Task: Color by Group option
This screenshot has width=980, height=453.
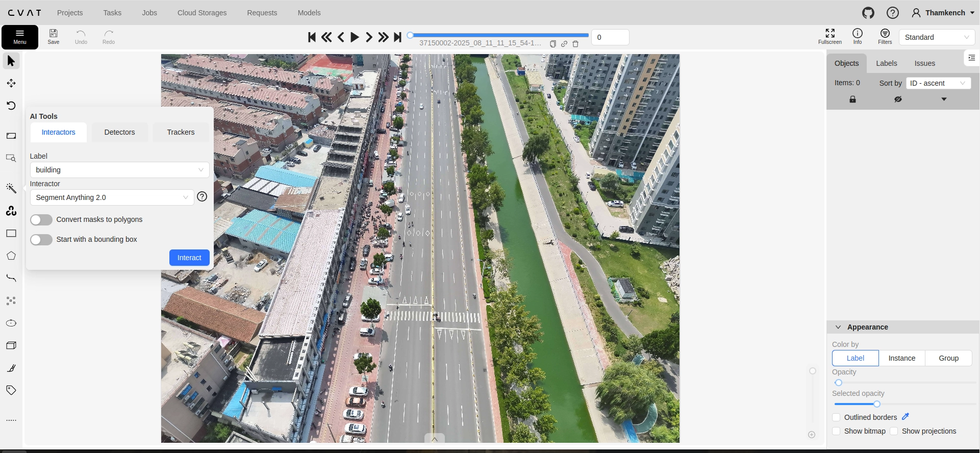Action: (948, 358)
